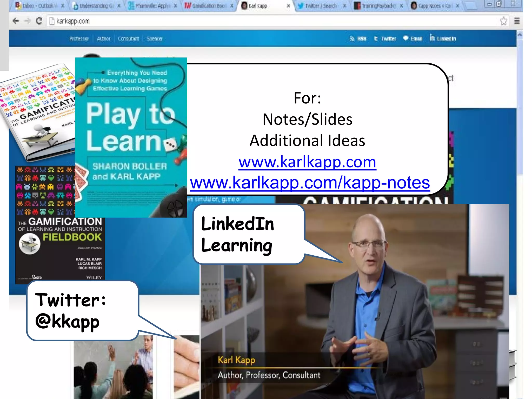532x399 pixels.
Task: Bookmark page with the star icon
Action: pyautogui.click(x=504, y=21)
